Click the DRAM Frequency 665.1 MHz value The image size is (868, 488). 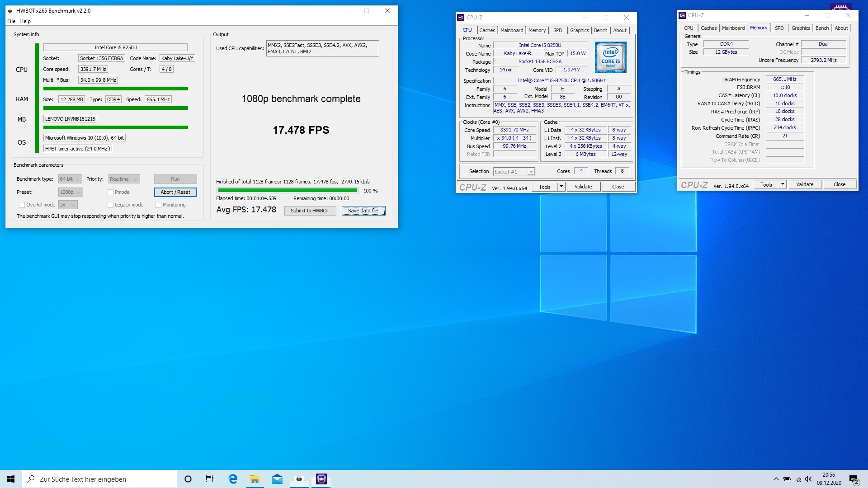click(785, 79)
